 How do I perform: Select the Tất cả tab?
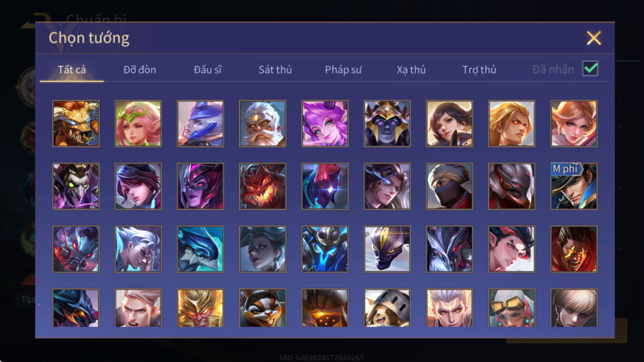click(72, 70)
